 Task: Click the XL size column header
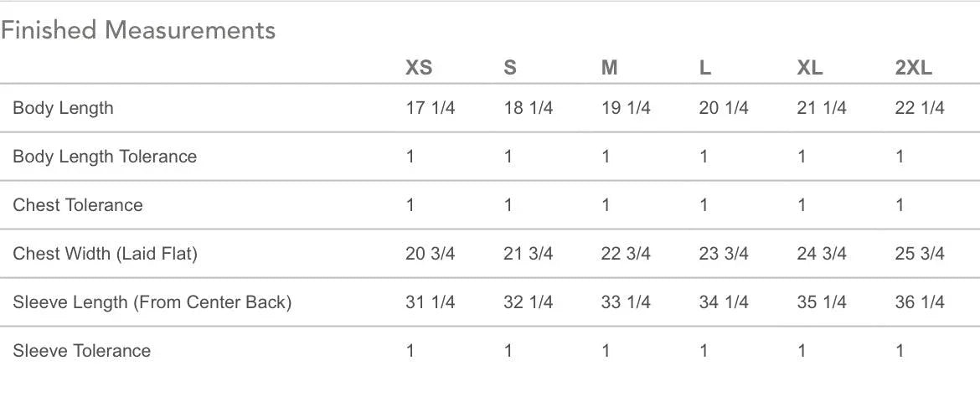click(809, 68)
